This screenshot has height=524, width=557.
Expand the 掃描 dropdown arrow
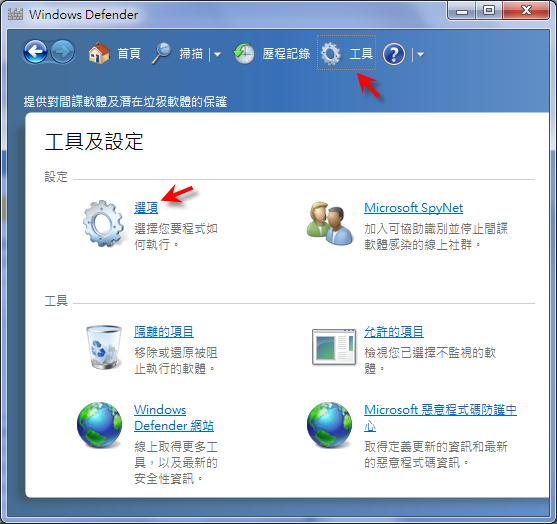(217, 54)
